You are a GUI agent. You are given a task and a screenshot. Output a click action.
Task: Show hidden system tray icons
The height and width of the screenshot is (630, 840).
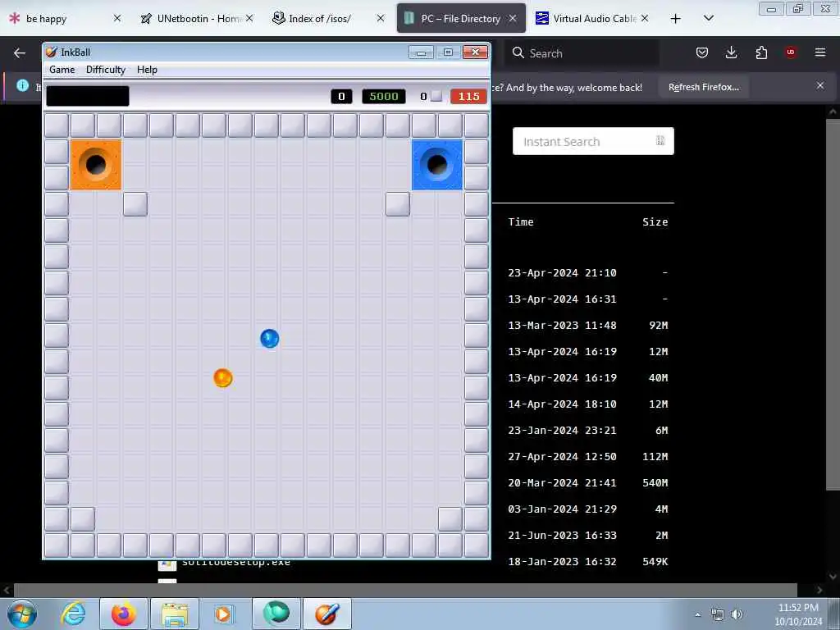click(697, 614)
